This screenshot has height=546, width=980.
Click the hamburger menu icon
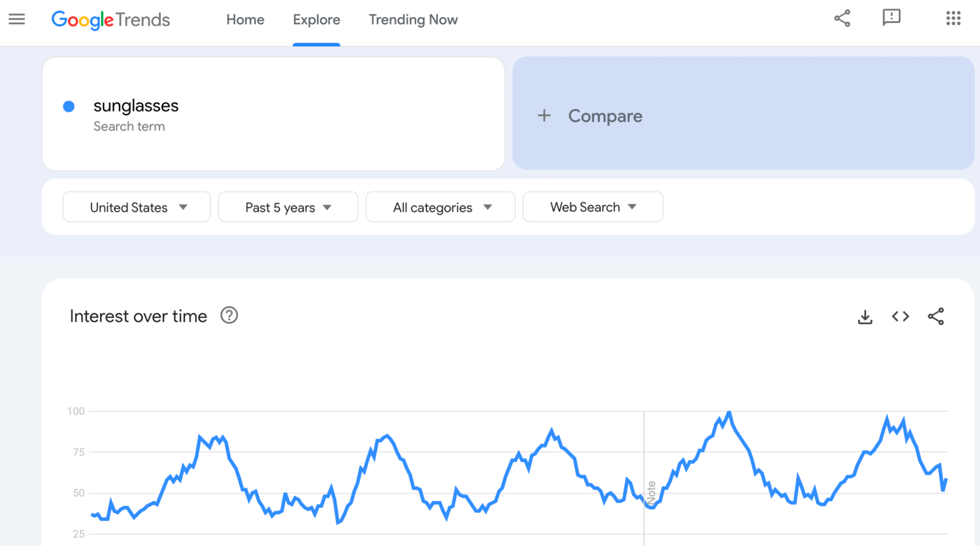[17, 19]
